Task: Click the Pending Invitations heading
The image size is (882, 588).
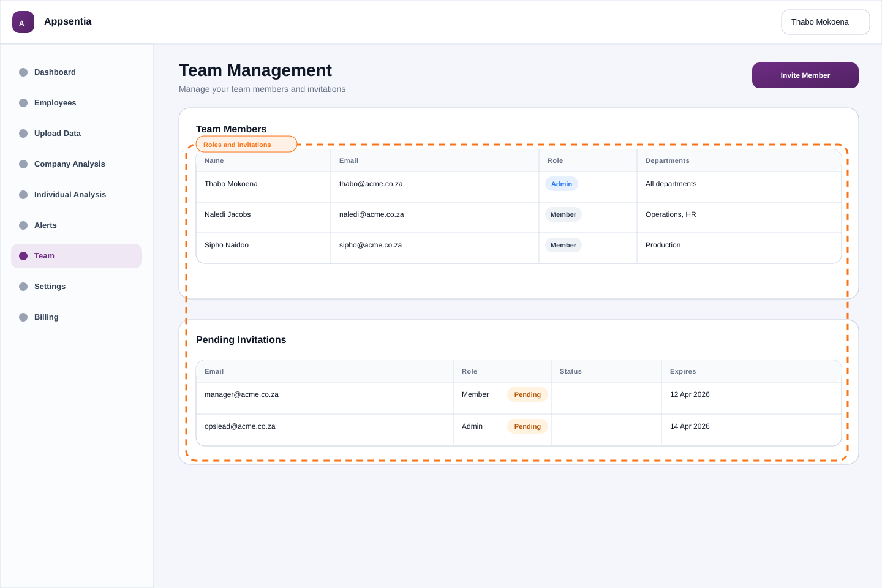Action: [x=241, y=340]
